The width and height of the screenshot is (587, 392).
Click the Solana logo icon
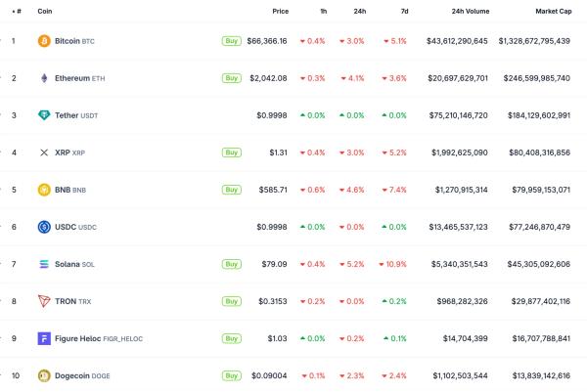coord(43,264)
